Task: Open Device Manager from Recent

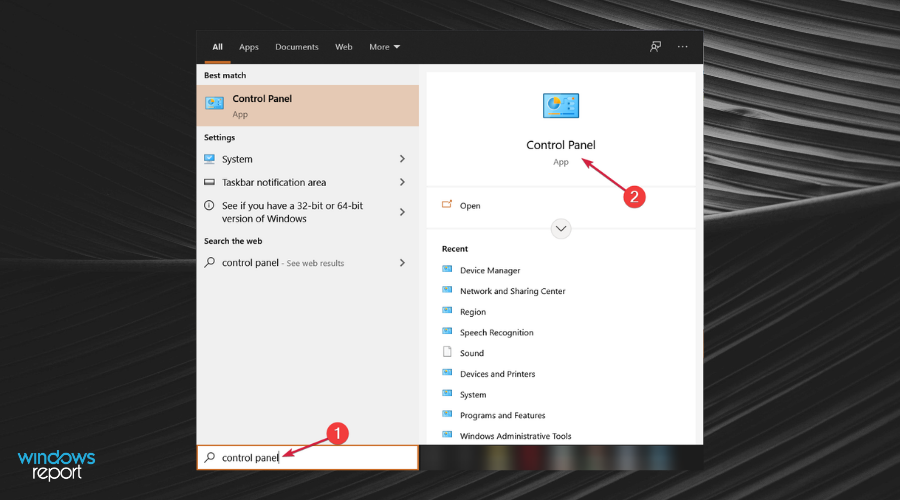Action: (x=490, y=270)
